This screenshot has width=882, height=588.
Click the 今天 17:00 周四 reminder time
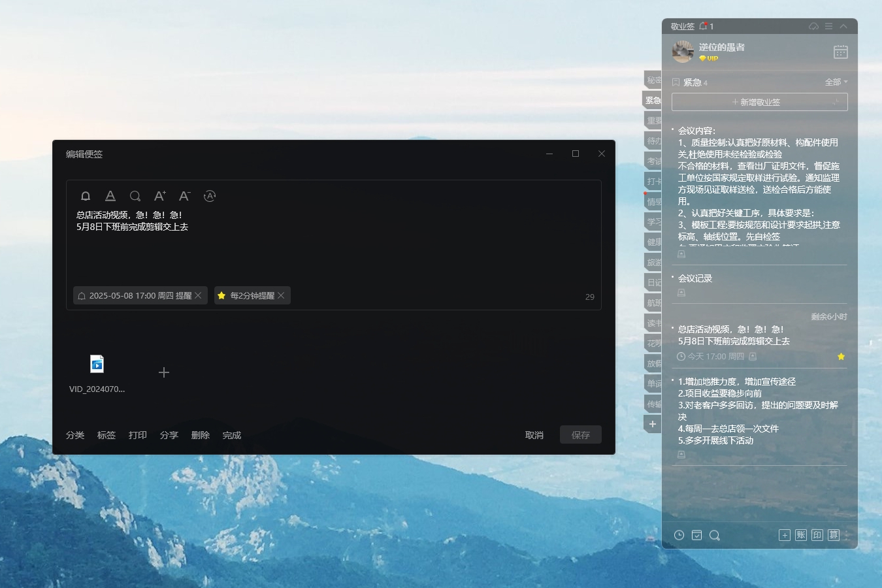[x=710, y=357]
